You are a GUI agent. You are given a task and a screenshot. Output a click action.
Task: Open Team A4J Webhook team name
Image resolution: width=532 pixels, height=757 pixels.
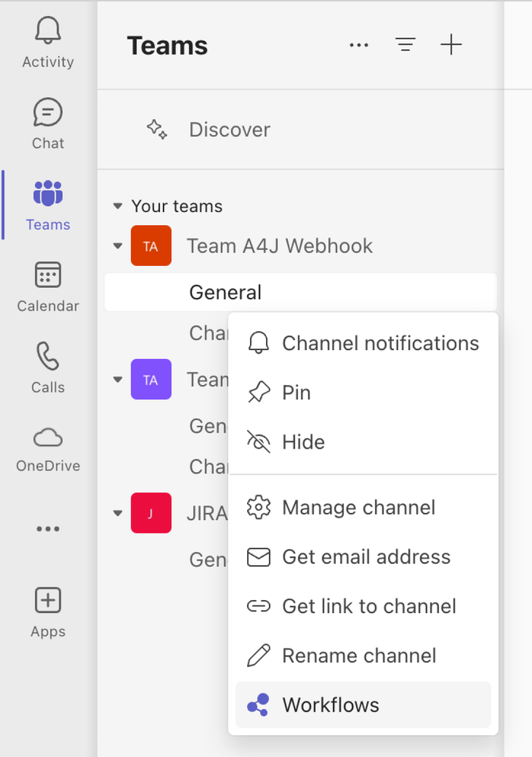click(x=280, y=246)
